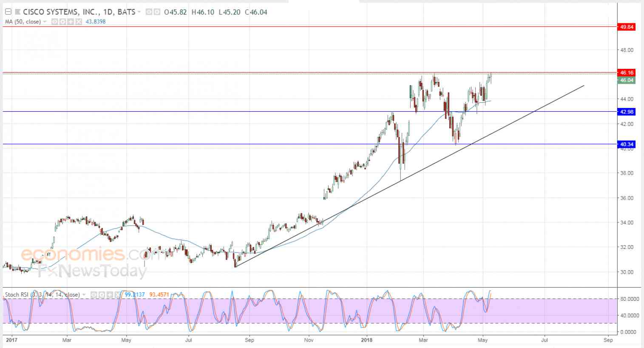Open settings for the Cisco price series
Viewport: 644px width, 348px height.
156,12
